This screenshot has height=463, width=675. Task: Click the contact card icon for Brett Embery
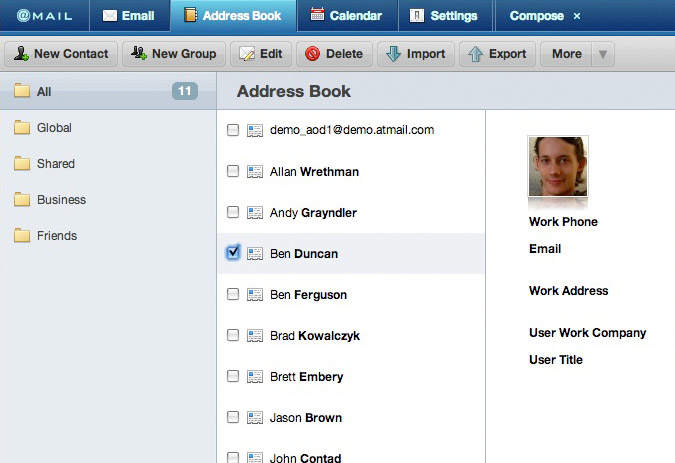point(255,377)
